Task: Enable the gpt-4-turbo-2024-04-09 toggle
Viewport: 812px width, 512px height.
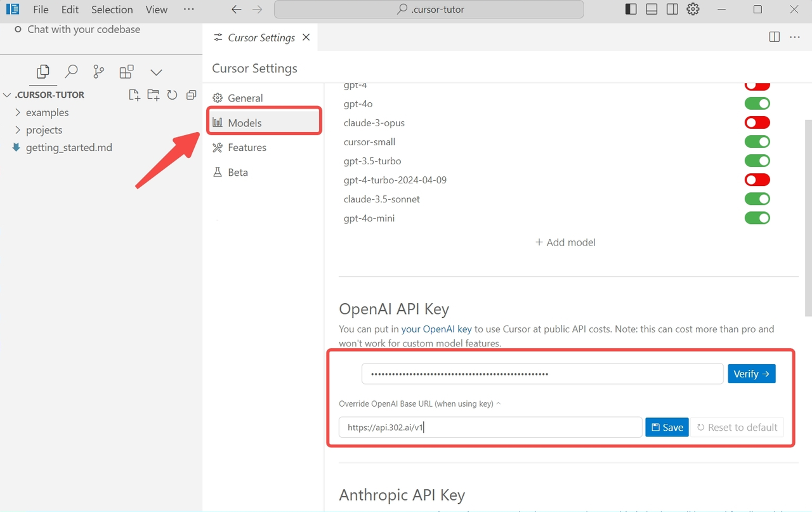Action: (x=757, y=180)
